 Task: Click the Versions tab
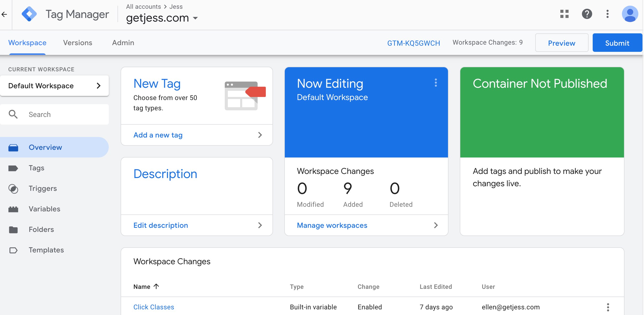point(78,42)
